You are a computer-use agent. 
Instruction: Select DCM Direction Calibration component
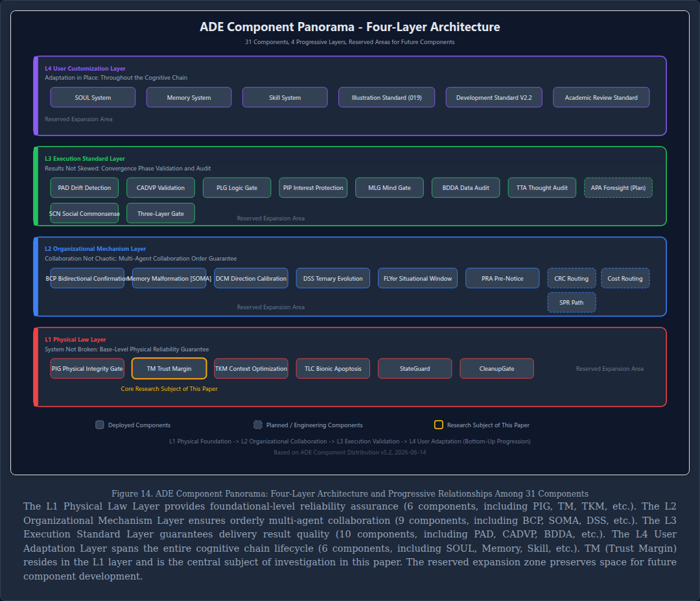point(251,278)
